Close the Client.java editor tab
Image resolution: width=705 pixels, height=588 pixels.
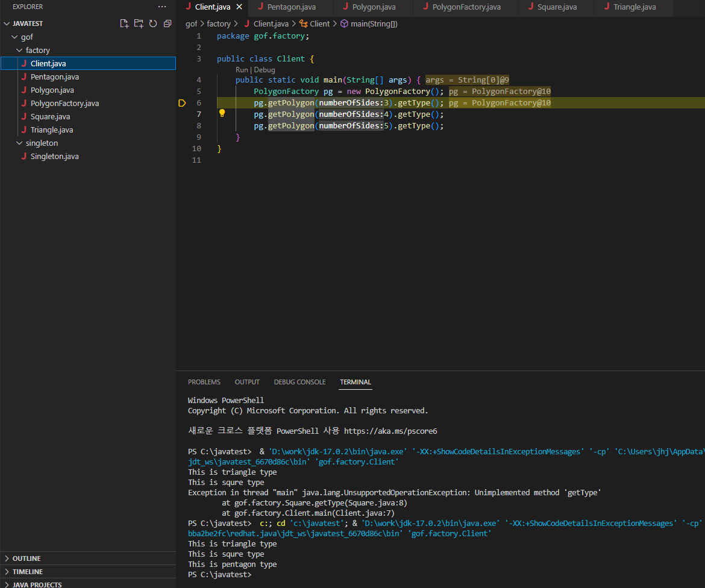coord(239,7)
